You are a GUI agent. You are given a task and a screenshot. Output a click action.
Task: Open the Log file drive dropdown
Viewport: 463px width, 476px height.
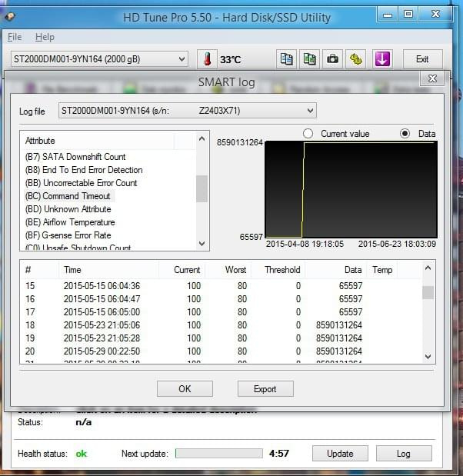point(187,111)
